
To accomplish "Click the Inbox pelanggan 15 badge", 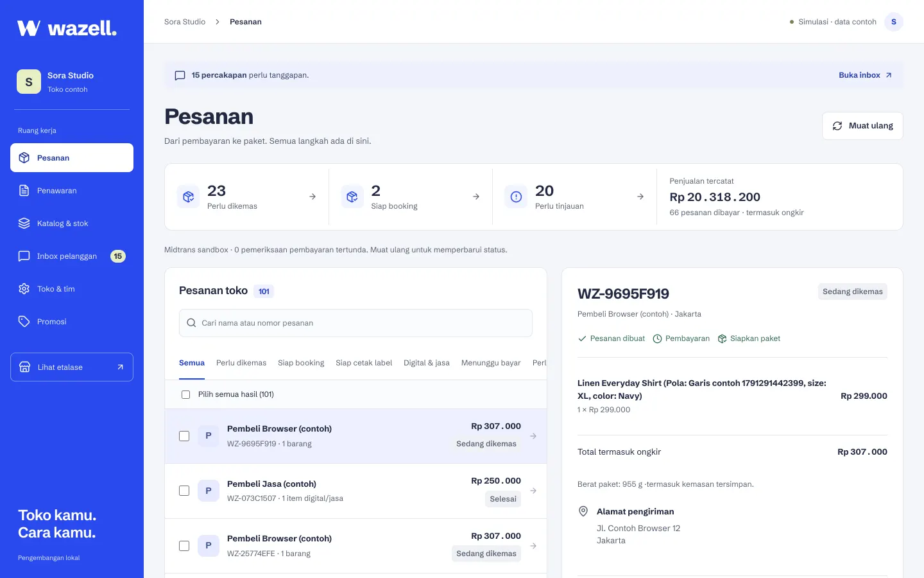I will pos(118,256).
